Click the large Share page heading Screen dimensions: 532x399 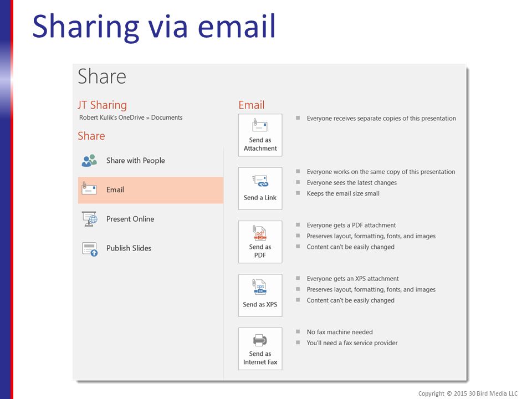(102, 76)
